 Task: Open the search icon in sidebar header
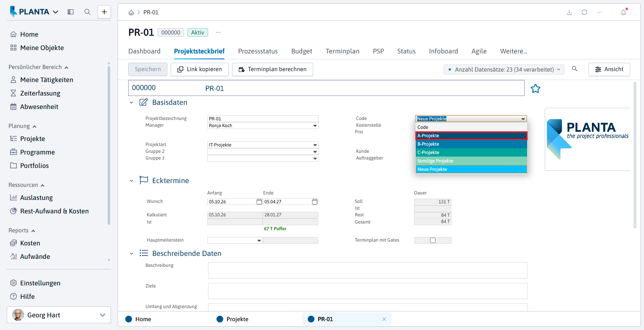(x=87, y=12)
